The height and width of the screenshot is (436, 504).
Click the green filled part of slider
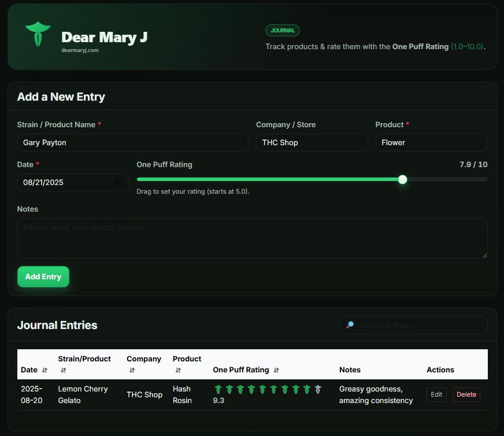pos(268,179)
